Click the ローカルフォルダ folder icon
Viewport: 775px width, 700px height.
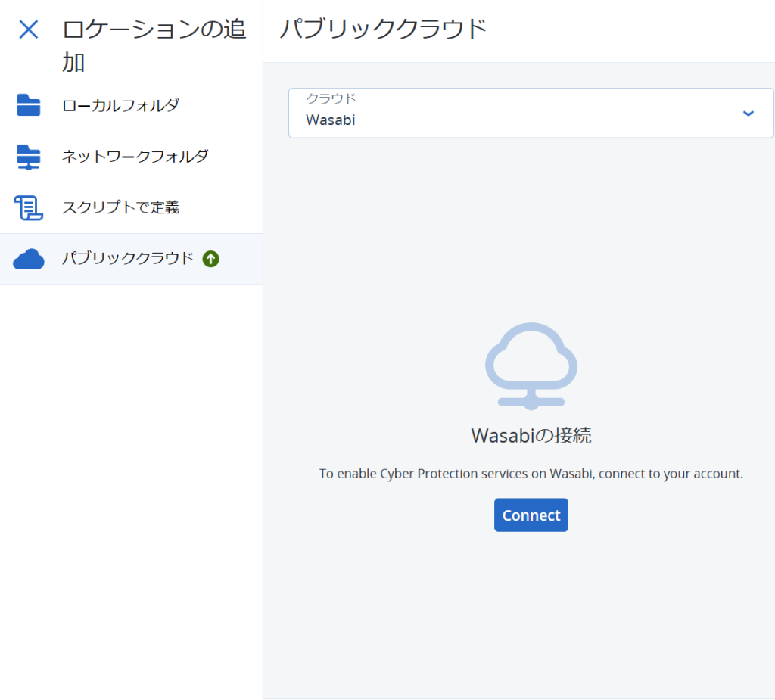[x=28, y=104]
